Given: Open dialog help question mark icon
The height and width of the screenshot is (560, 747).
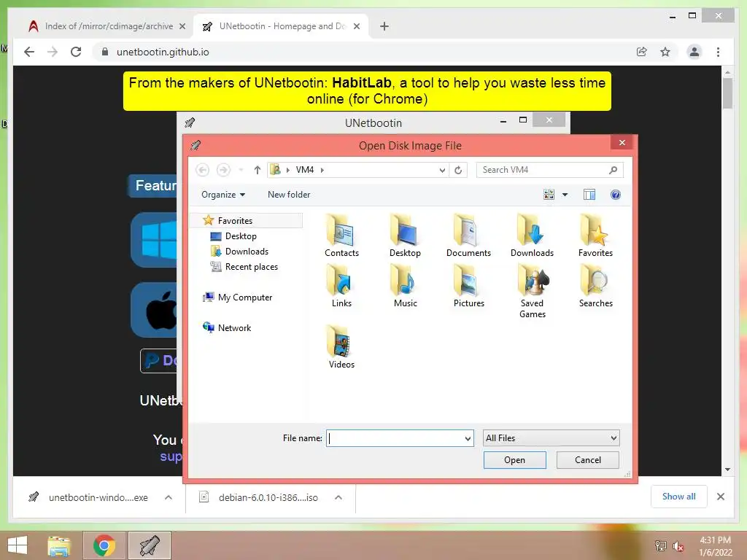Looking at the screenshot, I should click(616, 194).
